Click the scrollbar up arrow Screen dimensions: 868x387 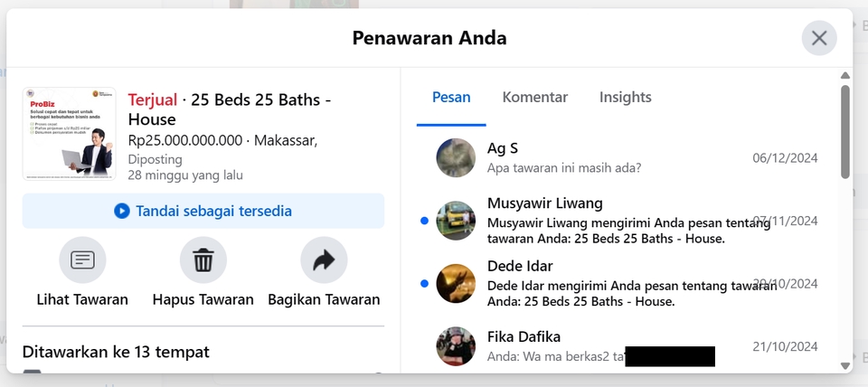(x=845, y=76)
